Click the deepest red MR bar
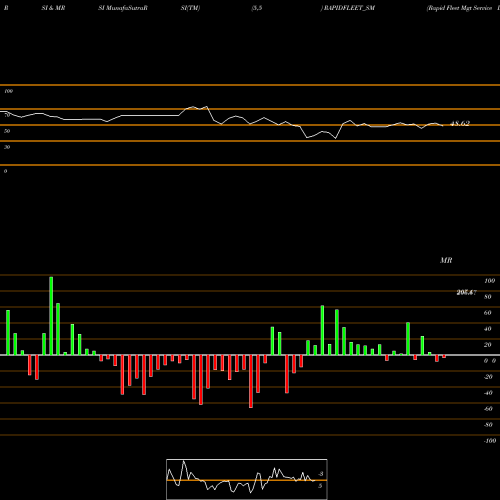The height and width of the screenshot is (500, 500). pos(251,381)
